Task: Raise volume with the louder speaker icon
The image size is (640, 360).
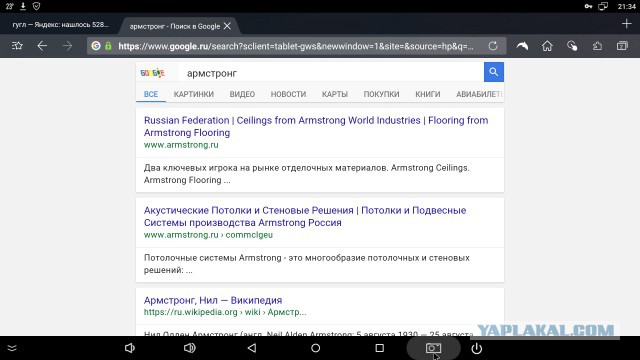Action: 189,348
